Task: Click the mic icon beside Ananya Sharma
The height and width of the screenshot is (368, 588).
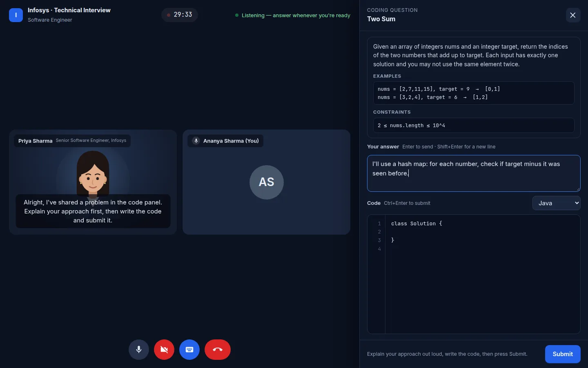Action: tap(196, 141)
